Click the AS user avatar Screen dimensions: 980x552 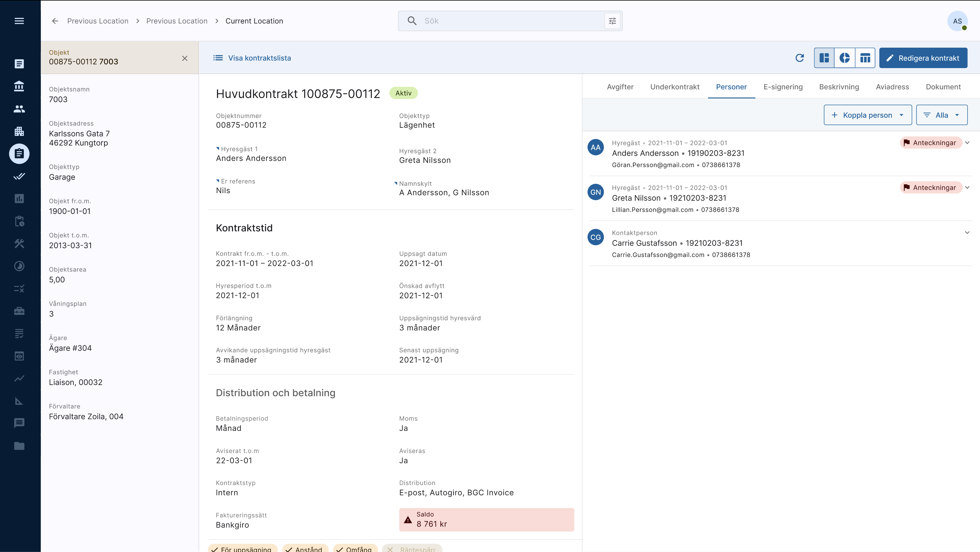coord(957,21)
